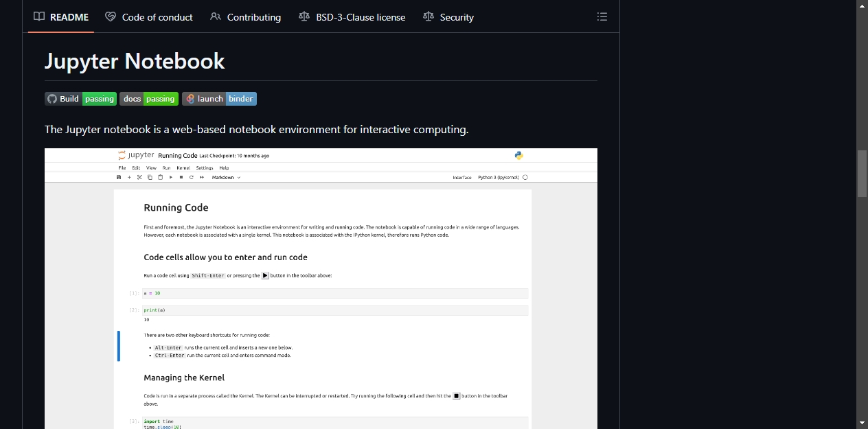This screenshot has width=868, height=429.
Task: Open the Running Code notebook screenshot image
Action: tap(321, 288)
